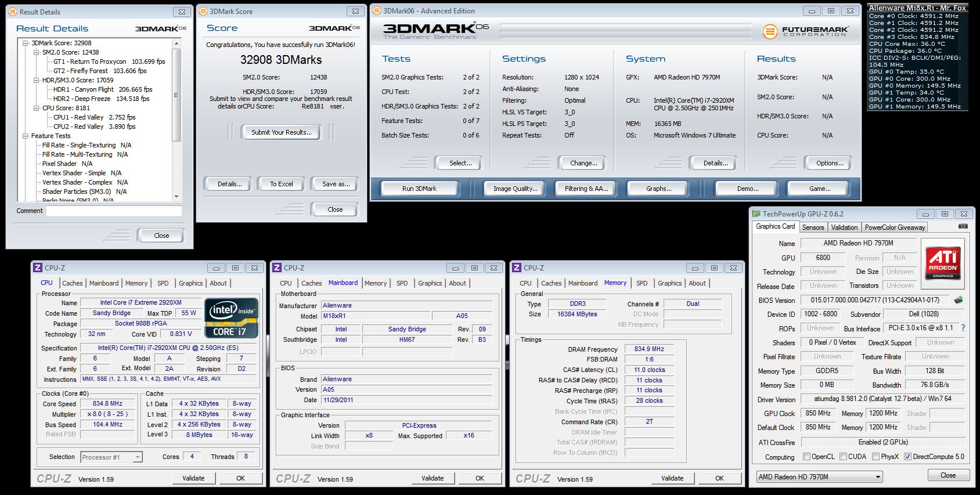Image resolution: width=980 pixels, height=495 pixels.
Task: Click the Demo... button
Action: point(747,189)
